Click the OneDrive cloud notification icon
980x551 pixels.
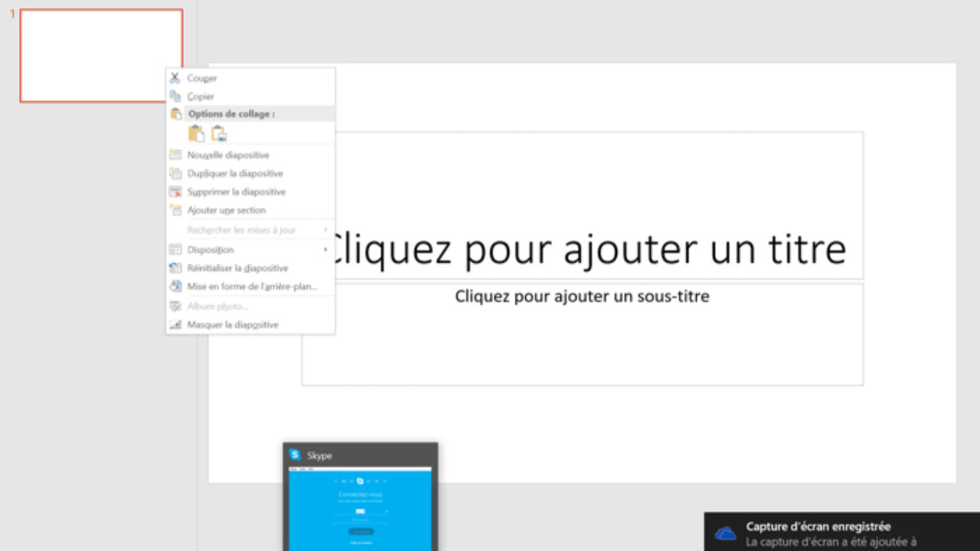click(725, 533)
